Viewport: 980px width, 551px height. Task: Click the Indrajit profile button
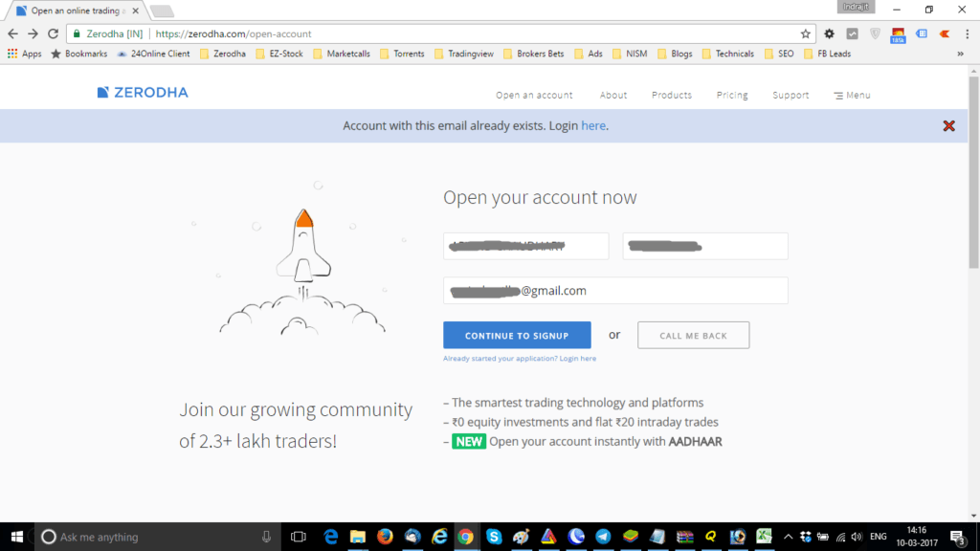click(x=856, y=7)
